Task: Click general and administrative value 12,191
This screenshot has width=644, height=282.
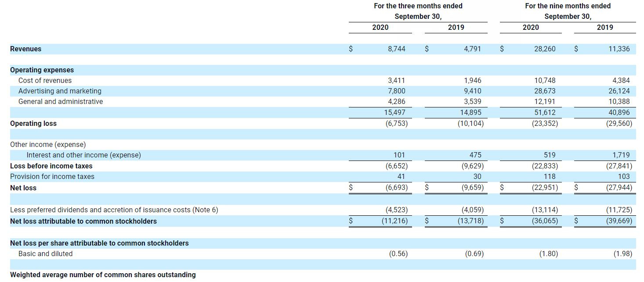Action: tap(545, 102)
